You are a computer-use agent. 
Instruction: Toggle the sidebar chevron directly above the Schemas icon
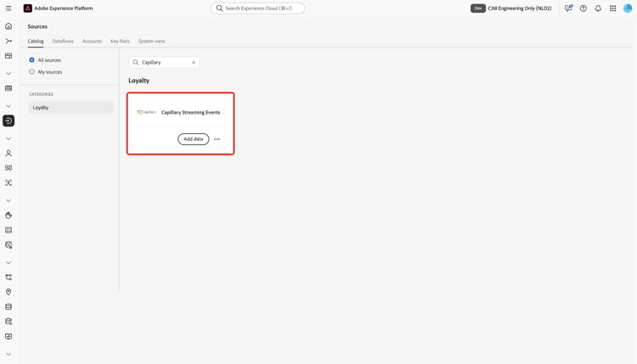tap(8, 263)
